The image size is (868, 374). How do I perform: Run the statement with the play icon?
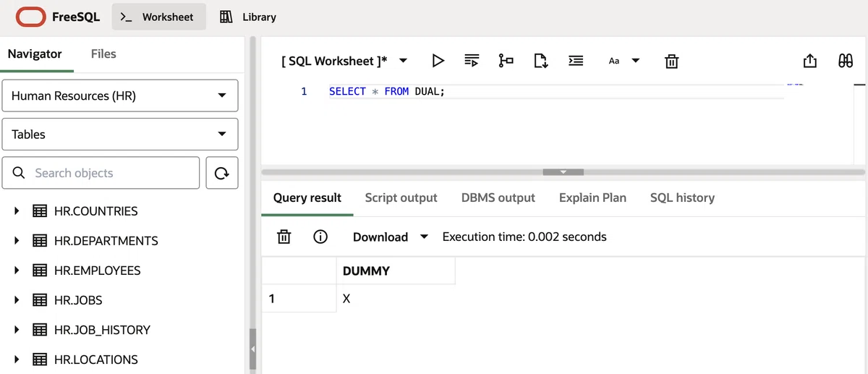pyautogui.click(x=438, y=61)
